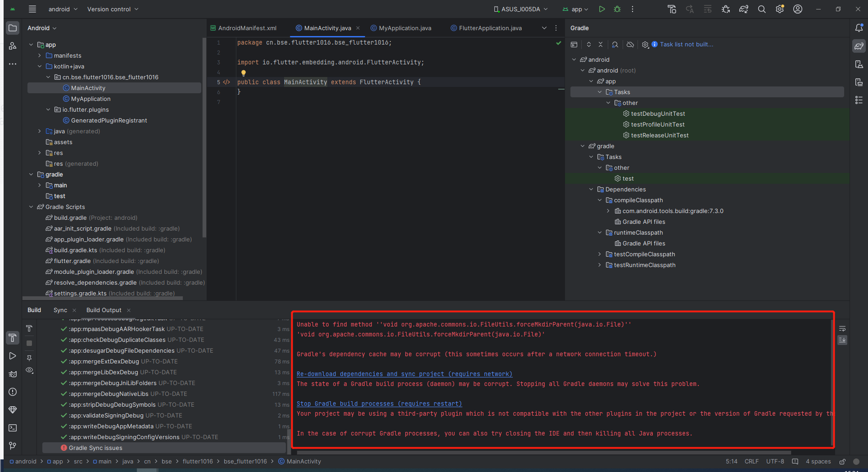Toggle scroll to end in the build output console

[842, 340]
